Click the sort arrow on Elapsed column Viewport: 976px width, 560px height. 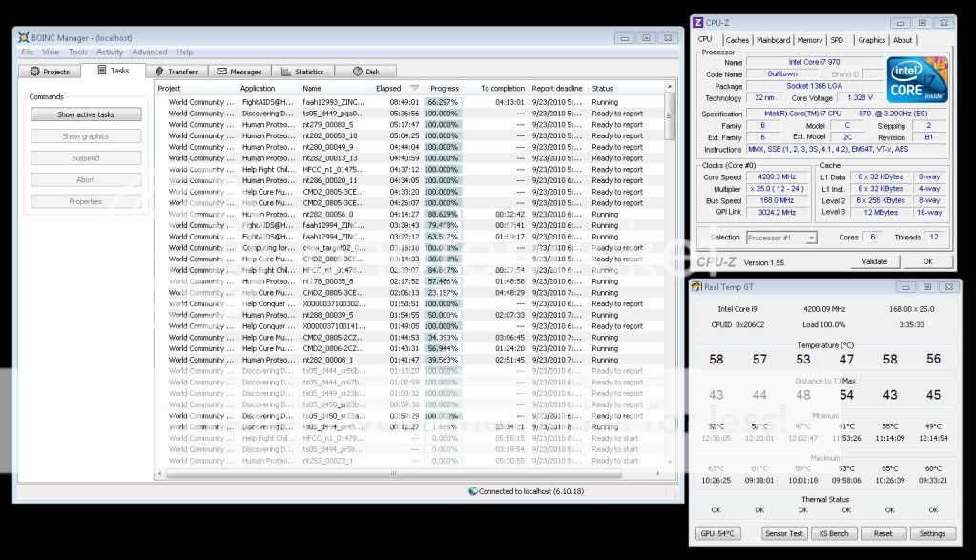coord(415,89)
